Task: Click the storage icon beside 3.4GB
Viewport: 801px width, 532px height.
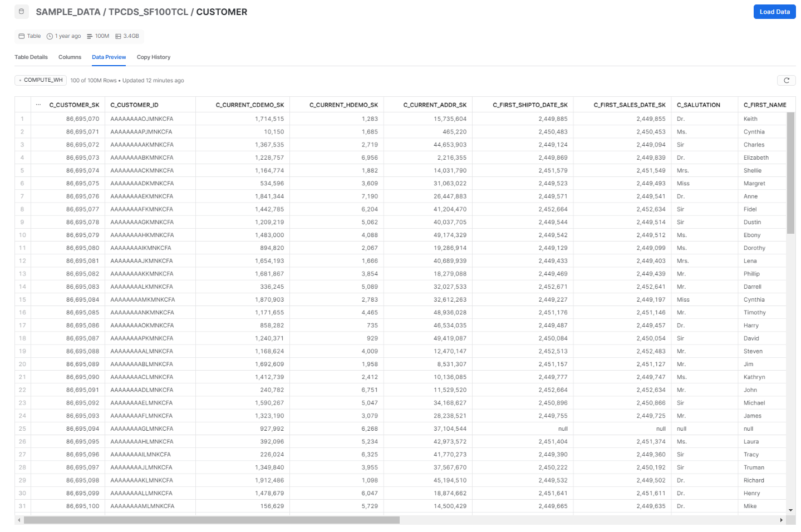Action: click(117, 36)
